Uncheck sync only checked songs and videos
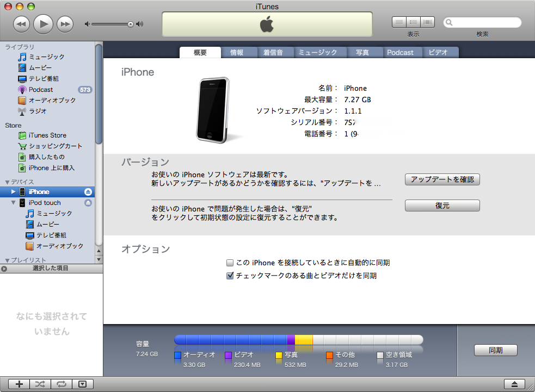The width and height of the screenshot is (535, 392). [x=230, y=276]
